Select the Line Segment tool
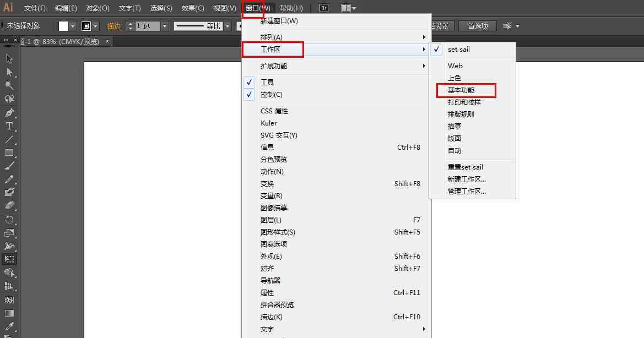 (9, 139)
